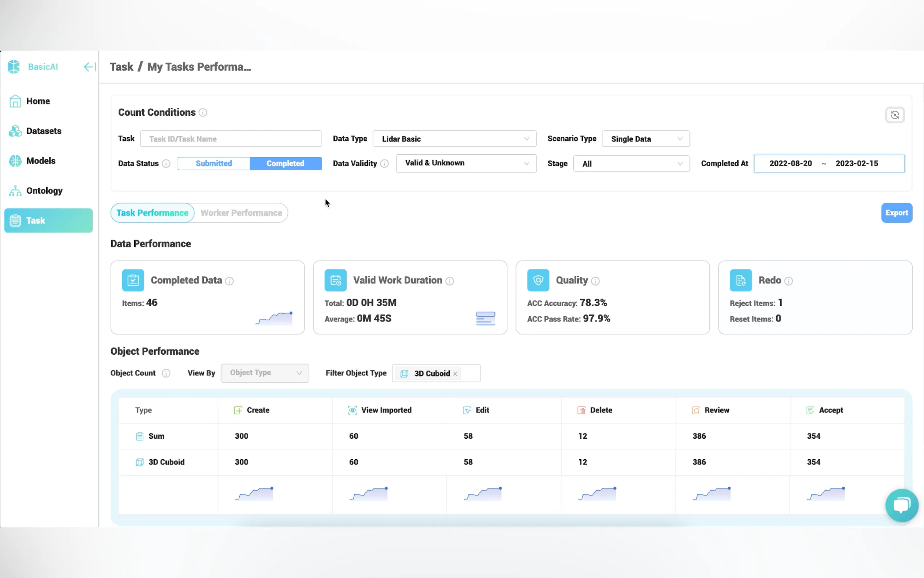
Task: Collapse the sidebar using the arrow icon
Action: pos(89,67)
